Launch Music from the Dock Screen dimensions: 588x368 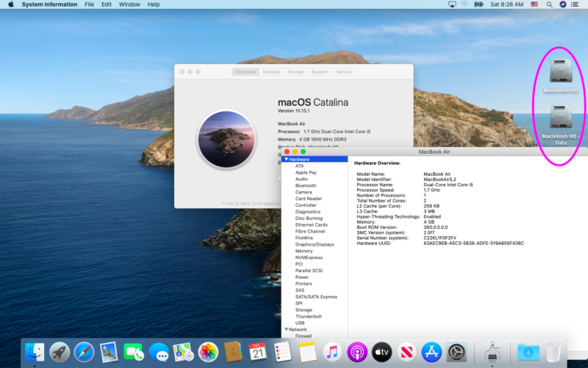pos(332,353)
